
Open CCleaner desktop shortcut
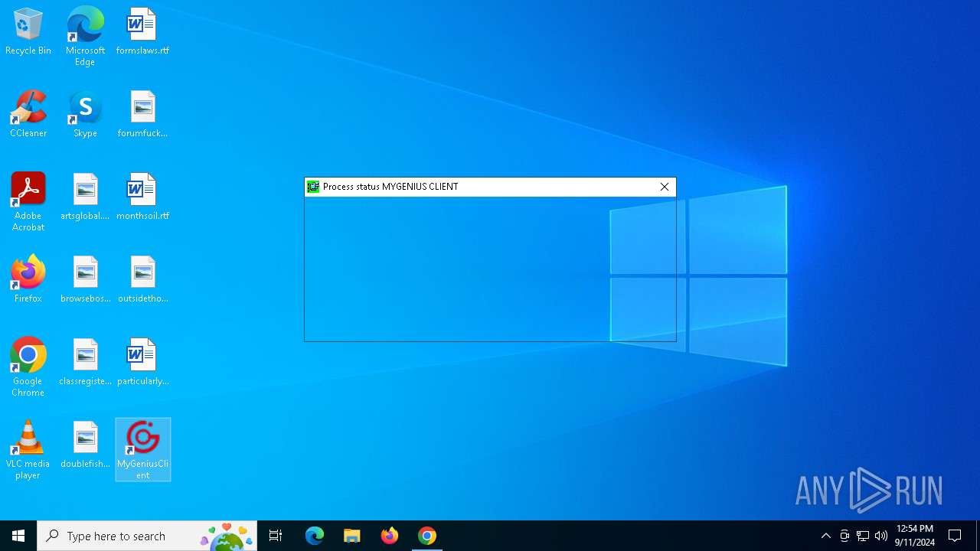point(28,115)
